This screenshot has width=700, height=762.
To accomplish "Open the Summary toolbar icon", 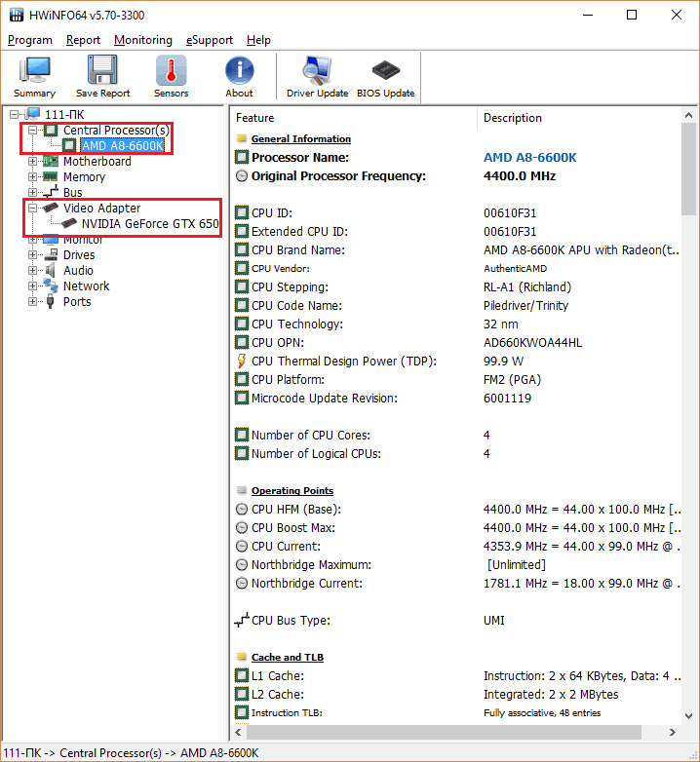I will [x=34, y=77].
